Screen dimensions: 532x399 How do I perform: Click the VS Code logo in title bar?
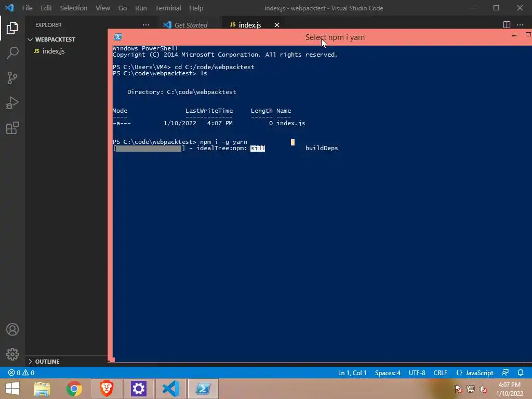click(9, 7)
